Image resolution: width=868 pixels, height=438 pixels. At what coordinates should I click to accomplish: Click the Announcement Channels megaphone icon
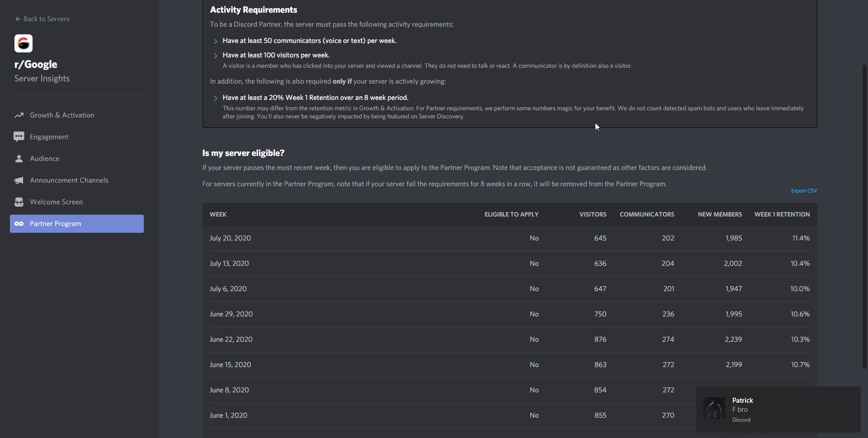point(19,180)
